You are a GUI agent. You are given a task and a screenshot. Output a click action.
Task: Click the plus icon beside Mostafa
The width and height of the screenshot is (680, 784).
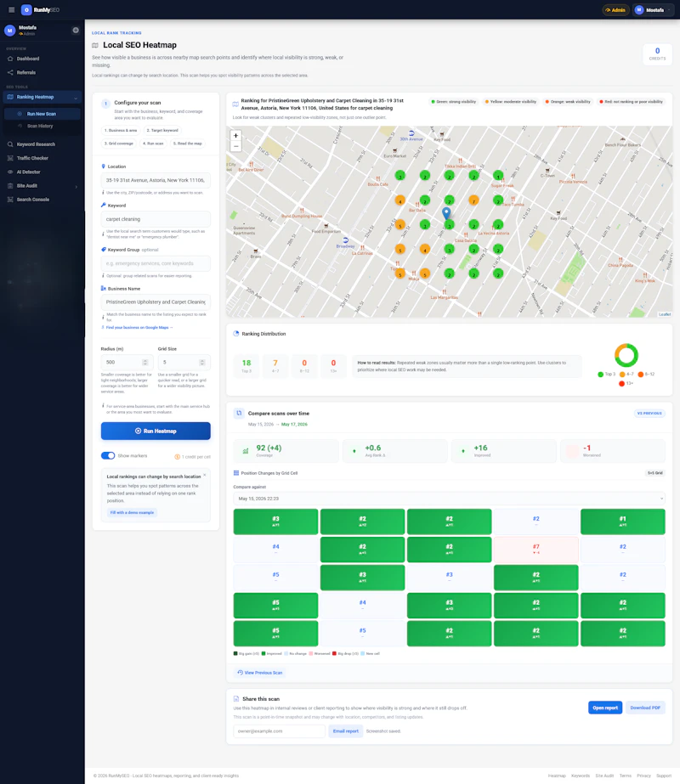coord(76,30)
